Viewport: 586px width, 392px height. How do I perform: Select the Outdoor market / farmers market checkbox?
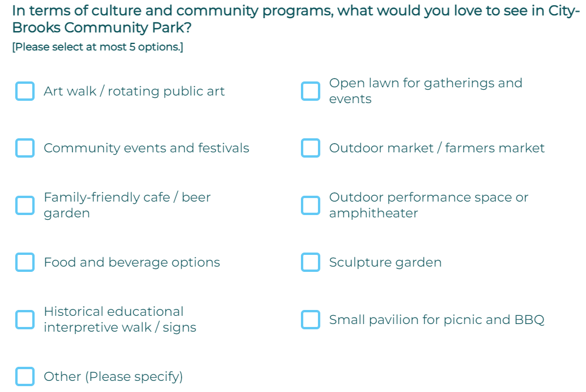coord(310,148)
